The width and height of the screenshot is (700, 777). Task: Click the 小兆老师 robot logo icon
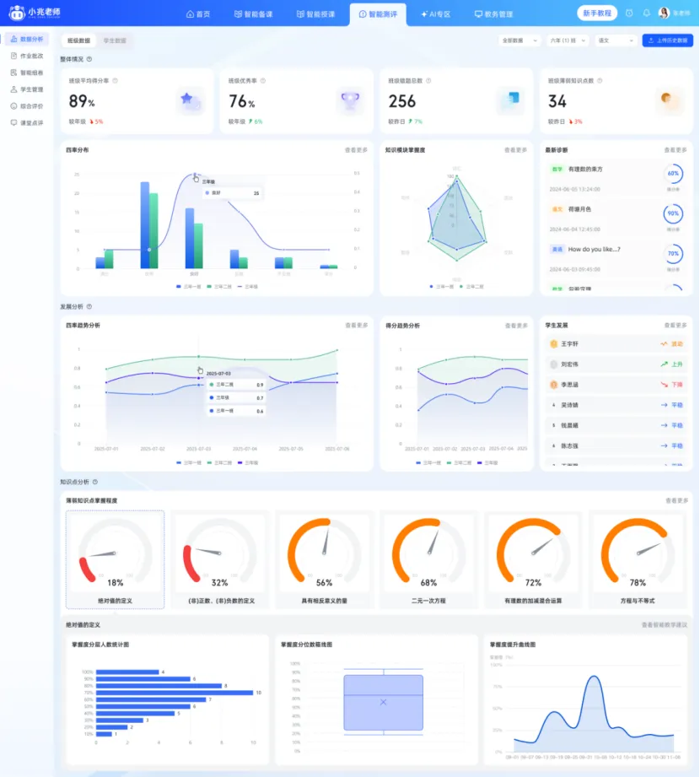[16, 13]
